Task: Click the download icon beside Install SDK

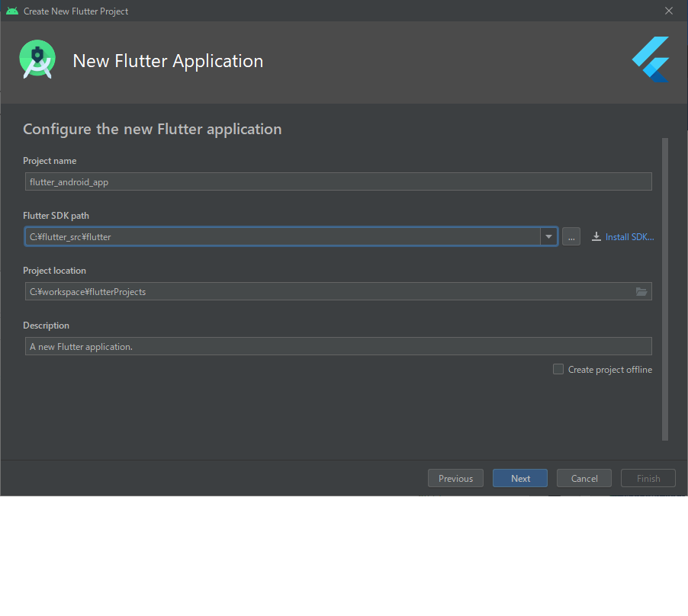Action: click(596, 237)
